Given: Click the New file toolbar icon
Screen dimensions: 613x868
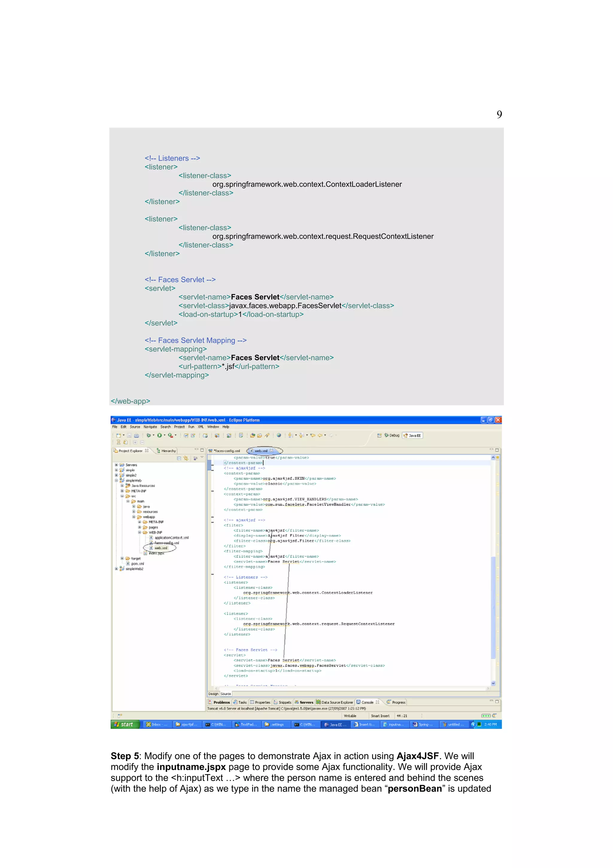Looking at the screenshot, I should [119, 435].
